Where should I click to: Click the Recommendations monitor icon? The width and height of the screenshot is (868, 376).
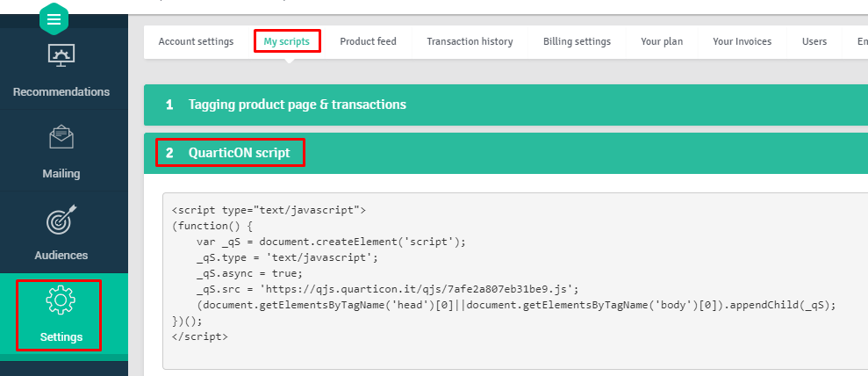(x=61, y=55)
